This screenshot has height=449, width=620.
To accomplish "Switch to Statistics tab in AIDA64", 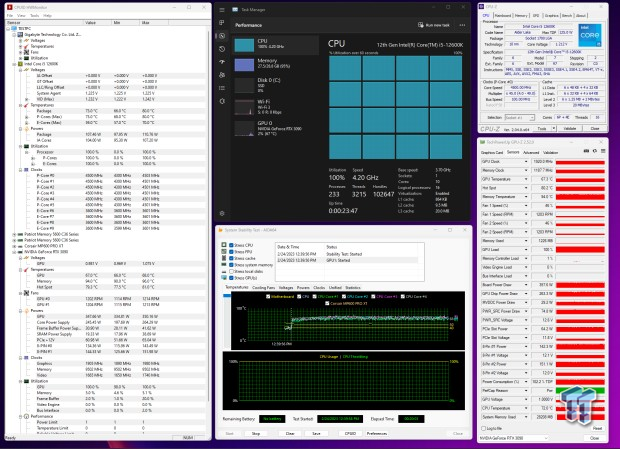I will point(353,288).
